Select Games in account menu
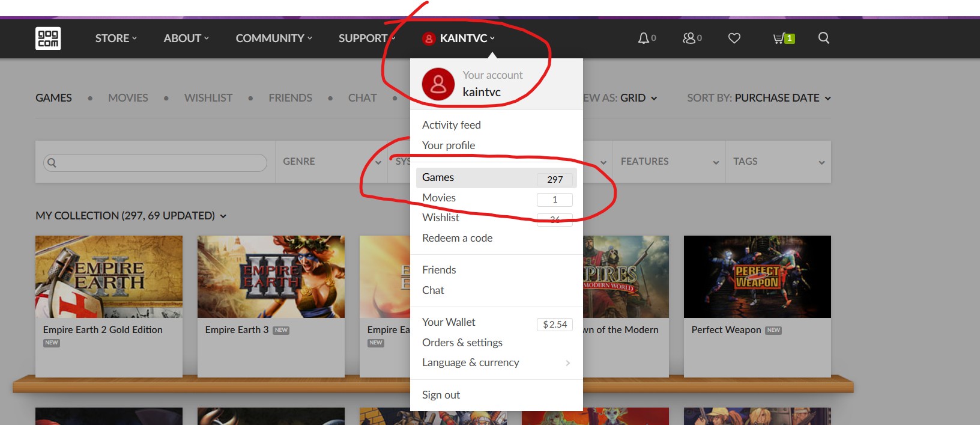 (497, 178)
